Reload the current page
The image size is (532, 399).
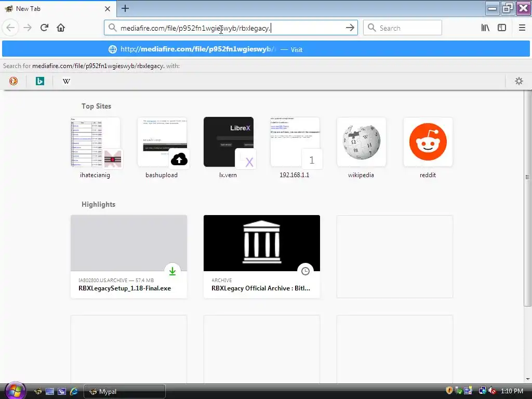coord(44,28)
